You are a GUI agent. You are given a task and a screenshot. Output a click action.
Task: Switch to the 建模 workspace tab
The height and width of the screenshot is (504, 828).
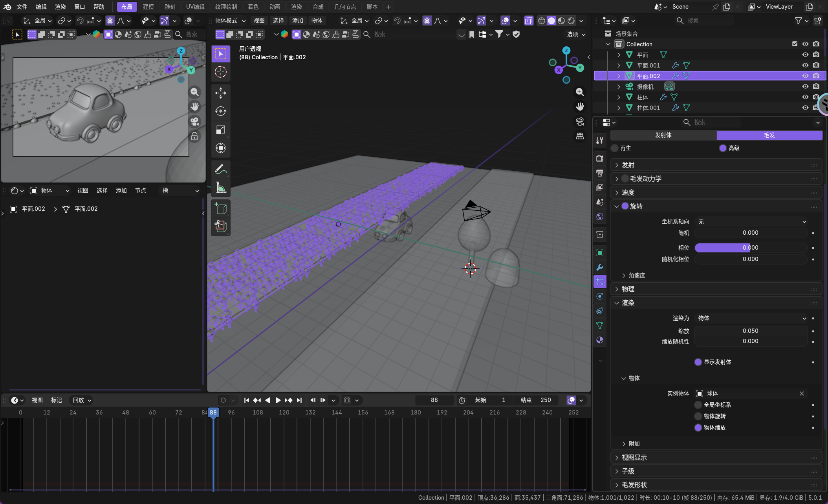(148, 7)
